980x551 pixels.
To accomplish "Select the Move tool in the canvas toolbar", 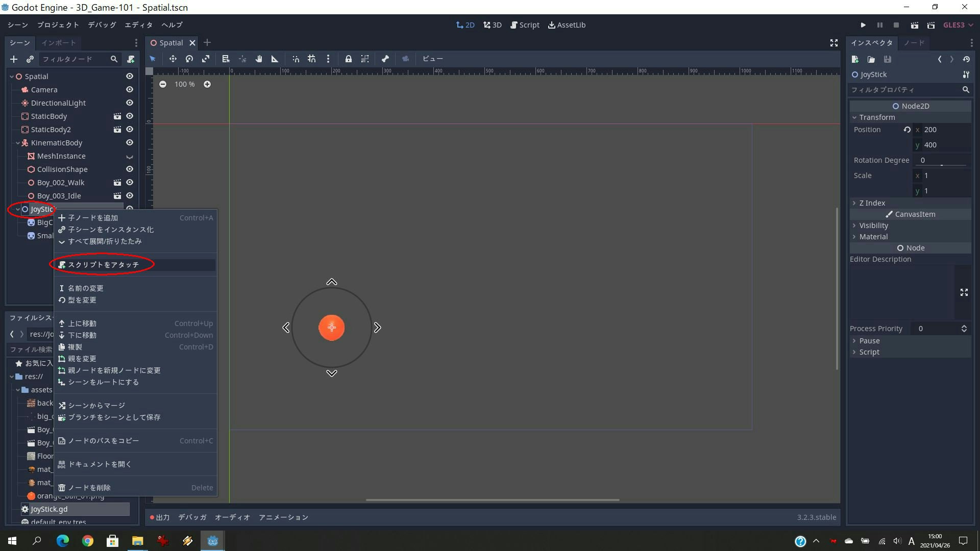I will click(173, 59).
